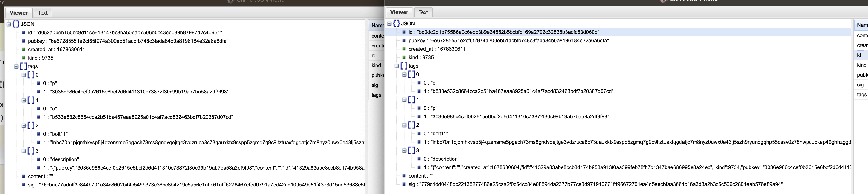Image resolution: width=868 pixels, height=194 pixels.
Task: Switch to the Text tab in right viewer
Action: (x=423, y=12)
